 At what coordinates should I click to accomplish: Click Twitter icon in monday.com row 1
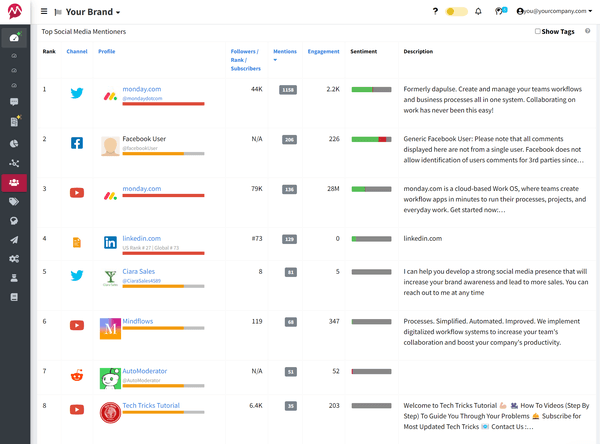point(77,93)
